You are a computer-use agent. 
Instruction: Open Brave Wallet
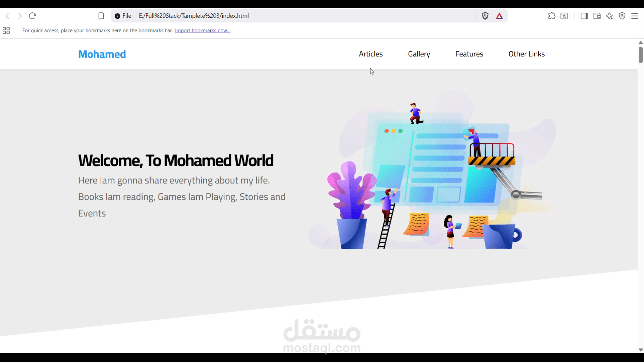(597, 16)
